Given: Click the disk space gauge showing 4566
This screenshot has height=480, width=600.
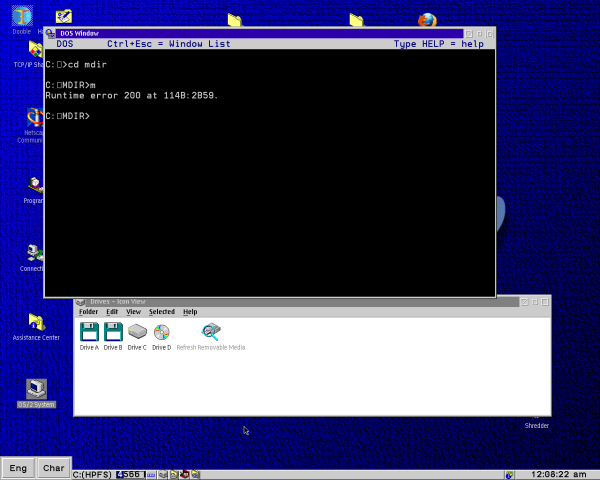Looking at the screenshot, I should pos(131,475).
